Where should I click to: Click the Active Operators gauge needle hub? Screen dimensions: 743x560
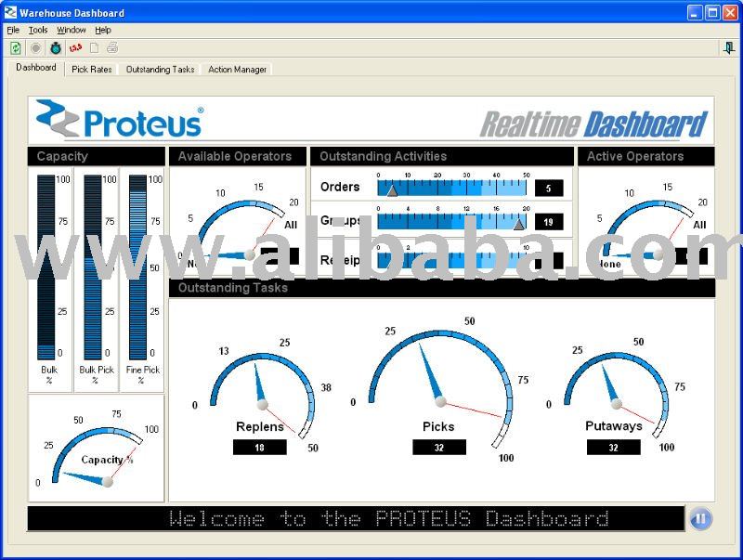coord(658,254)
